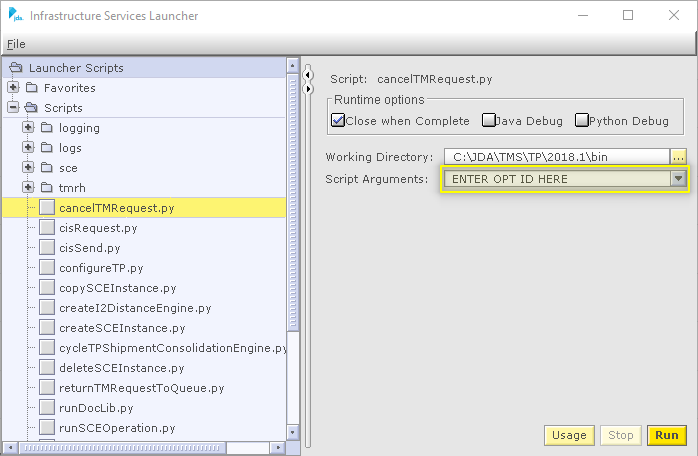698x456 pixels.
Task: Click the split pane expand-right arrow
Action: 308,89
